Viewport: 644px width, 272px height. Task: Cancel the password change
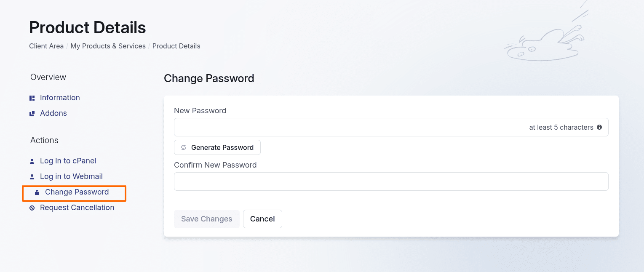click(x=262, y=219)
